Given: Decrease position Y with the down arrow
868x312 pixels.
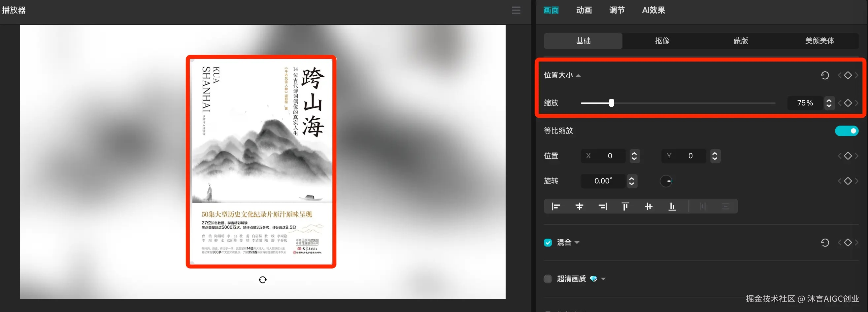Looking at the screenshot, I should click(715, 159).
